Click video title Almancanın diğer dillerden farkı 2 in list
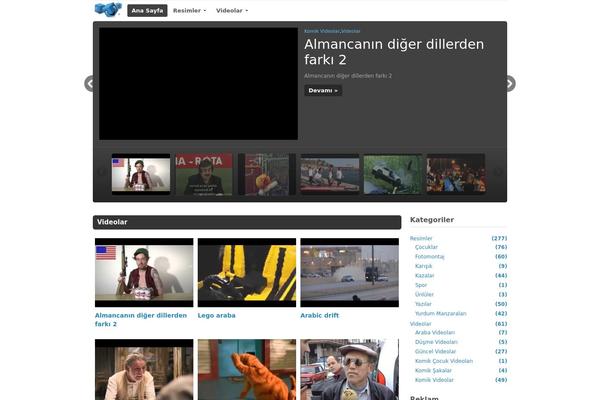Image resolution: width=600 pixels, height=400 pixels. 141,320
